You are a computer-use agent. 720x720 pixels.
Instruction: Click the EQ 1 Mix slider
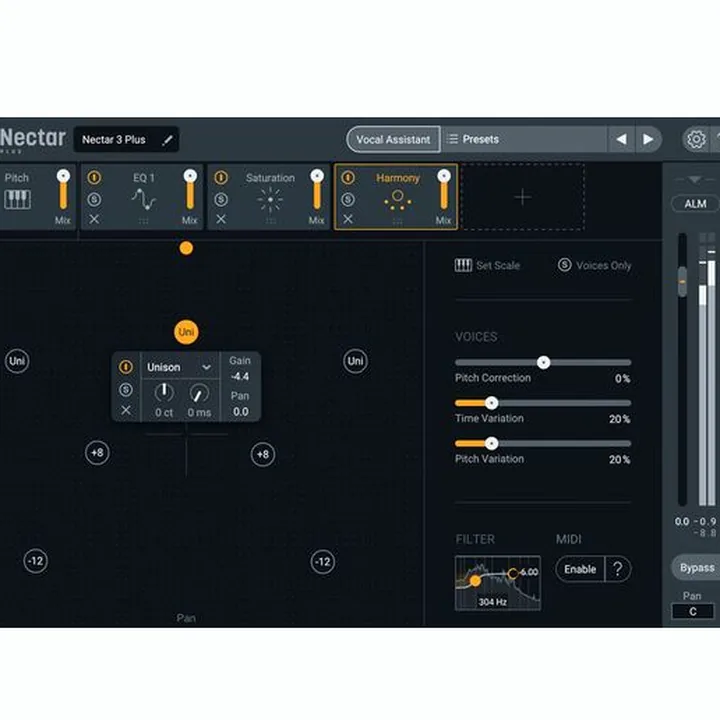190,191
